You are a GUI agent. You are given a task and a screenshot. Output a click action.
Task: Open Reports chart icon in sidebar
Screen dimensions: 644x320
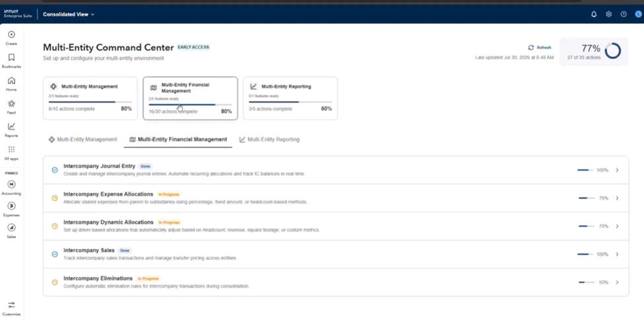[11, 127]
